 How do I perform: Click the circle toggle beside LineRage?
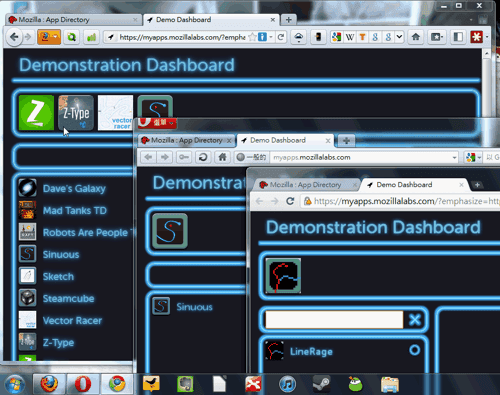click(x=415, y=350)
